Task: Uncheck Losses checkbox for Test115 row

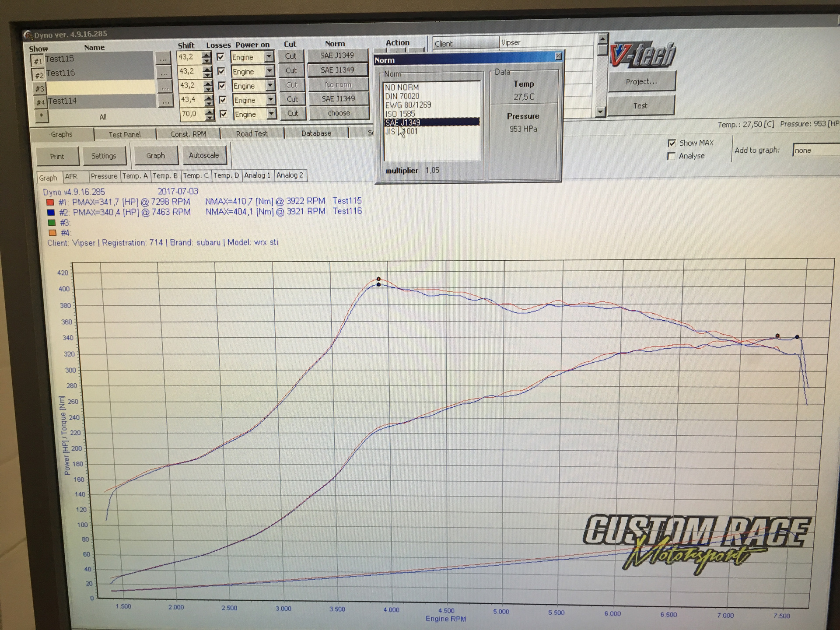Action: pyautogui.click(x=220, y=57)
